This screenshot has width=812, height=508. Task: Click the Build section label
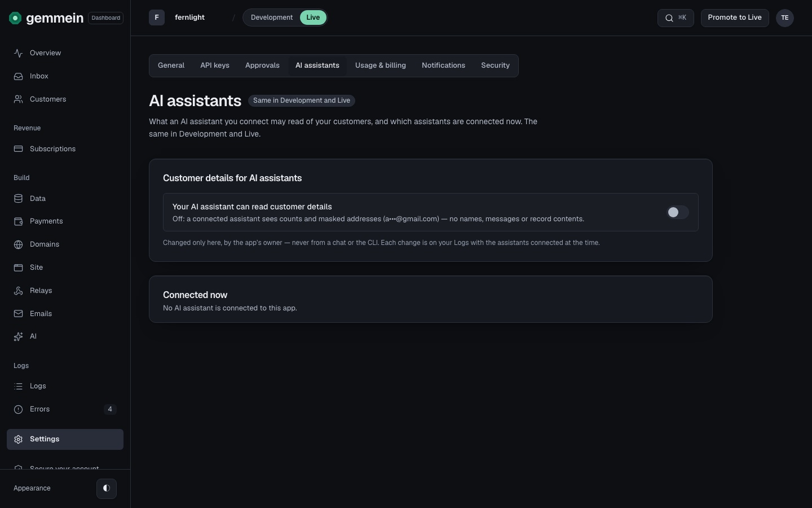click(x=21, y=178)
